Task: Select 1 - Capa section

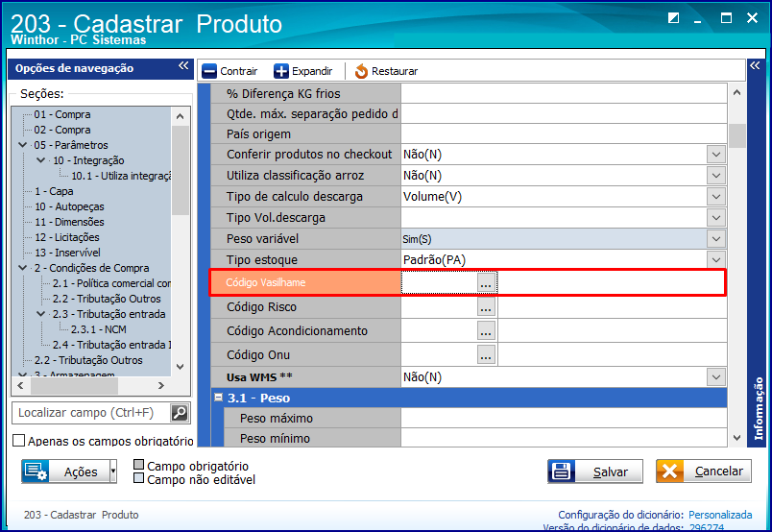Action: pos(54,191)
